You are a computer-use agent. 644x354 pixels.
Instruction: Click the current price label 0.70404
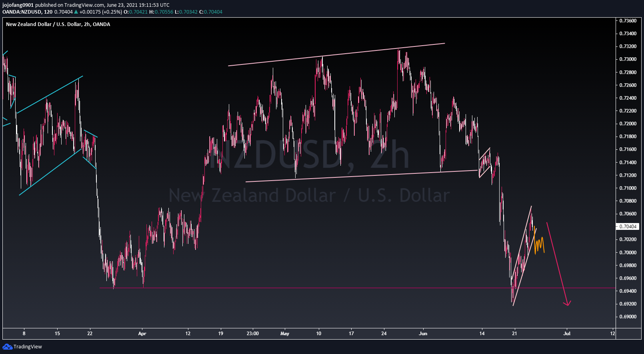(x=628, y=227)
